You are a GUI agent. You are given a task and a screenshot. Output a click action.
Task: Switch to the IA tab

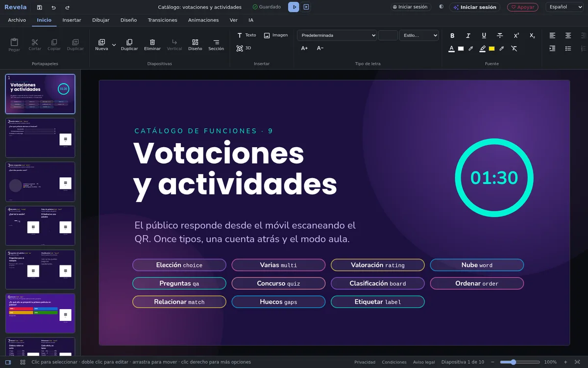coord(251,20)
